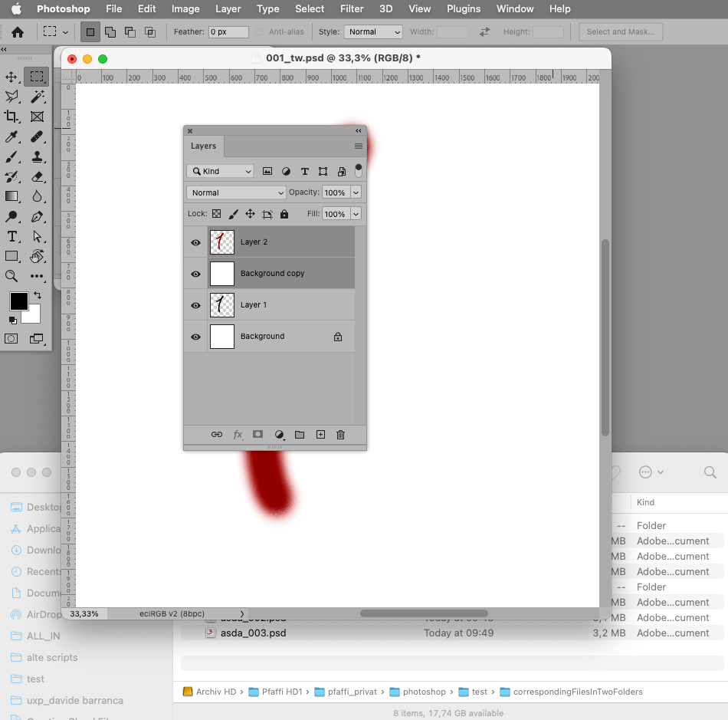
Task: Select the Hand tool
Action: 37,256
